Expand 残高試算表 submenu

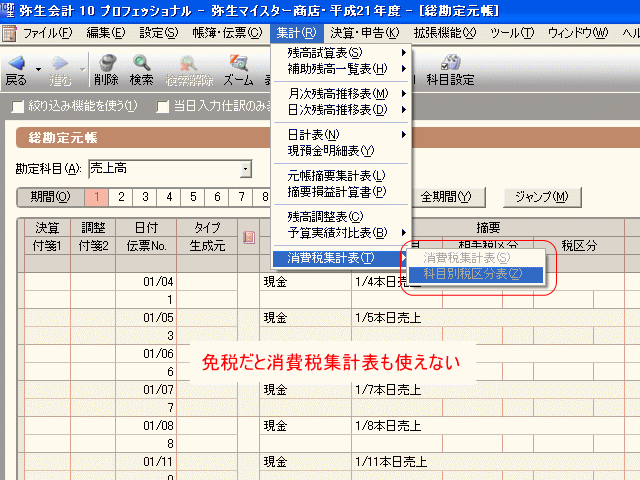point(404,53)
